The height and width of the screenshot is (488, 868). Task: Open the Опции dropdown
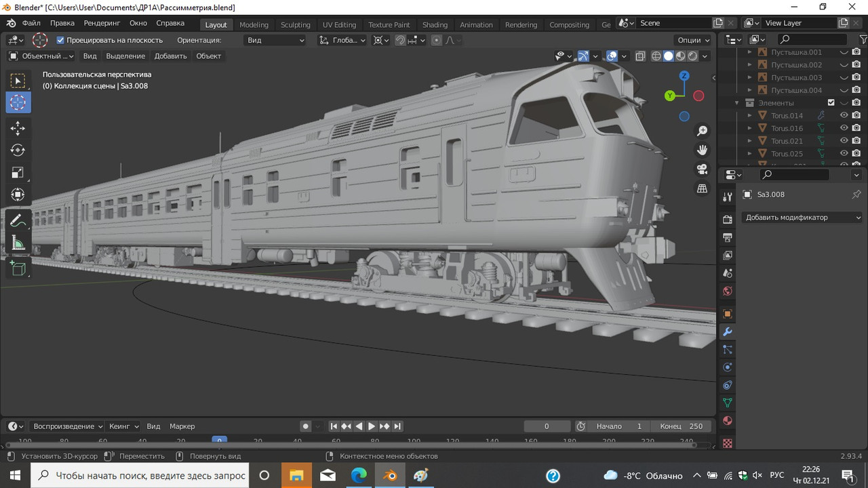coord(694,40)
